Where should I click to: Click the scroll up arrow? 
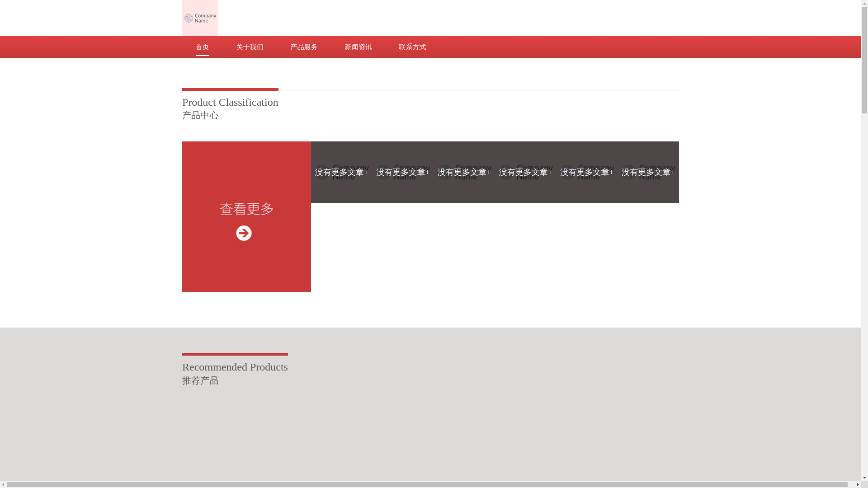pos(864,3)
